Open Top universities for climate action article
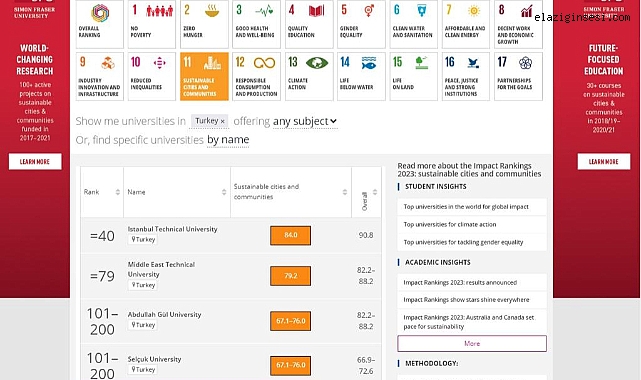The image size is (641, 380). point(450,224)
